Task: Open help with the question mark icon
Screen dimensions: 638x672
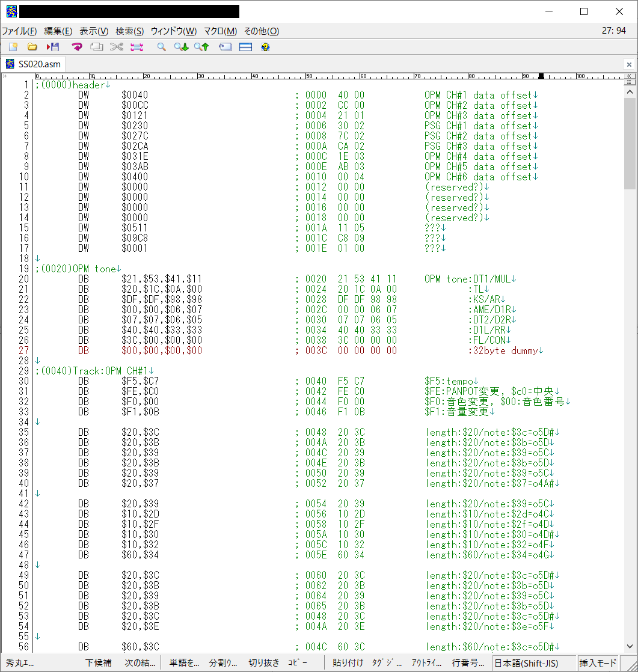Action: click(265, 47)
